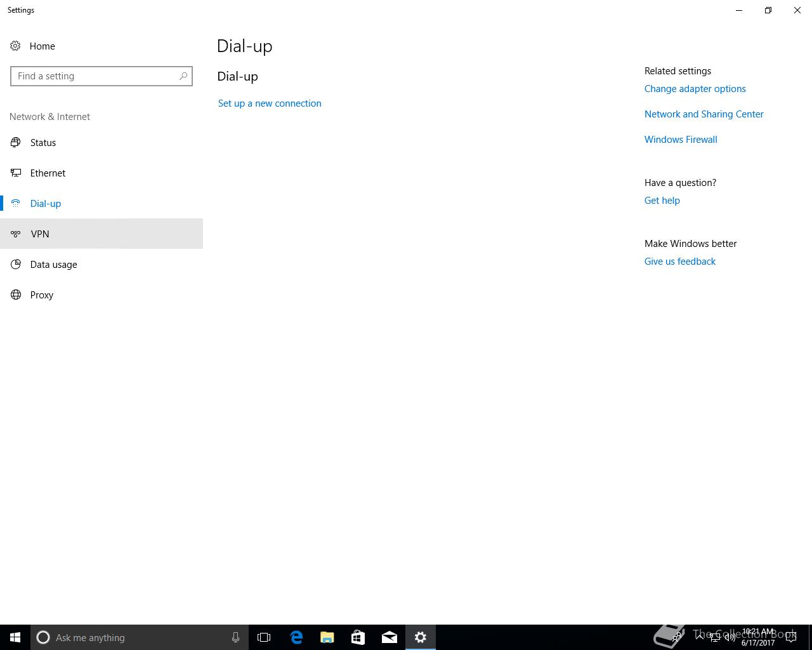Viewport: 812px width, 650px height.
Task: Open Change adapter options
Action: pos(695,89)
